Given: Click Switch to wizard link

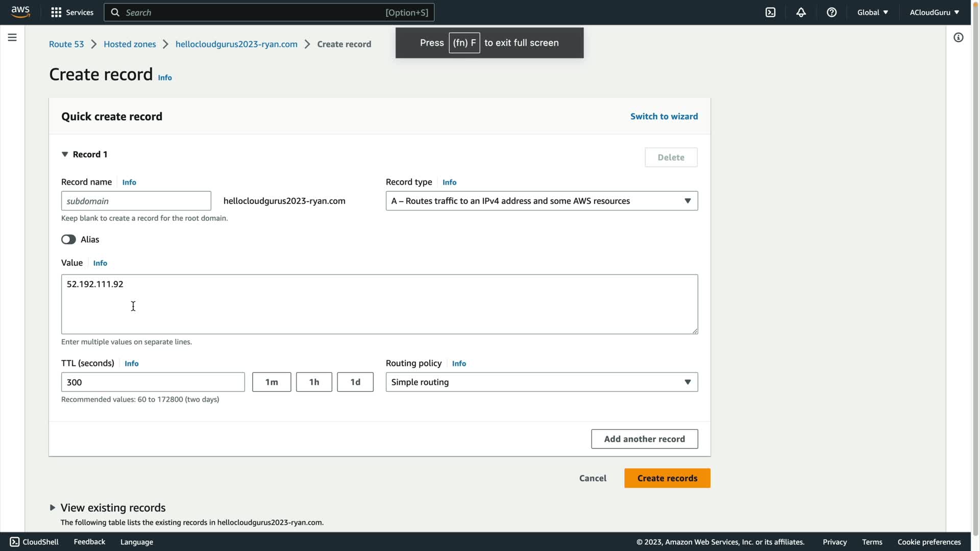Looking at the screenshot, I should 664,116.
